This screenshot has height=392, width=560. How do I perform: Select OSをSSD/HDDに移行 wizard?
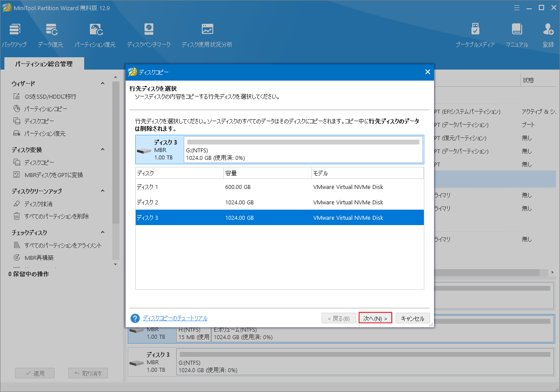(x=45, y=96)
